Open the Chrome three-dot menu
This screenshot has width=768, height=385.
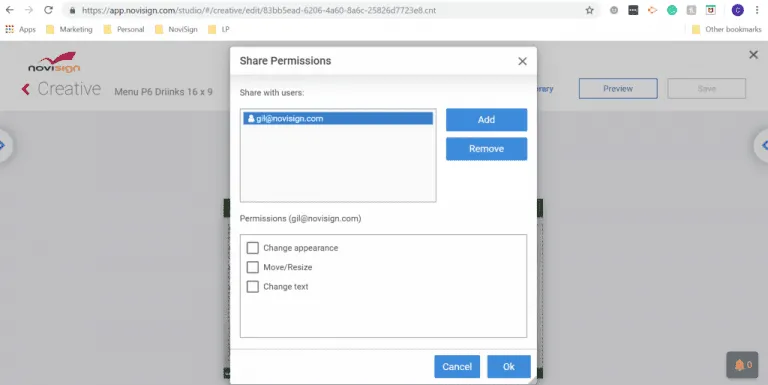click(757, 10)
